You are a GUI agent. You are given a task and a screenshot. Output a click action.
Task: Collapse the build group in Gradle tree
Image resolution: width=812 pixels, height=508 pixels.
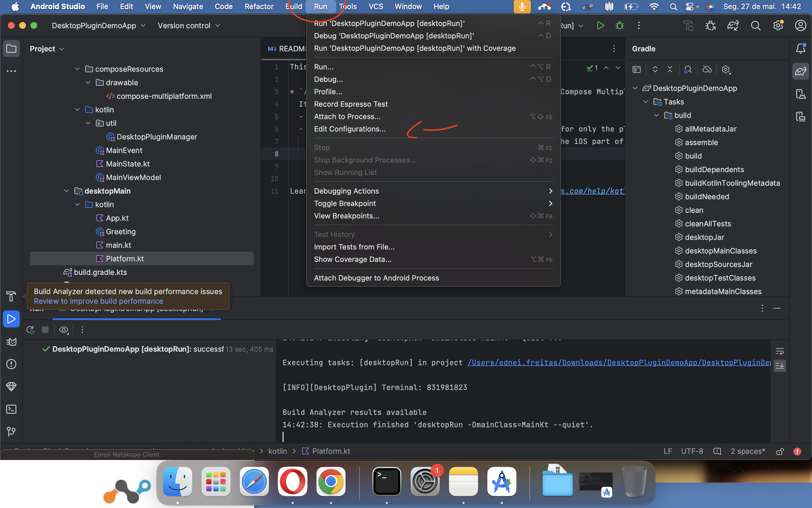(x=656, y=115)
